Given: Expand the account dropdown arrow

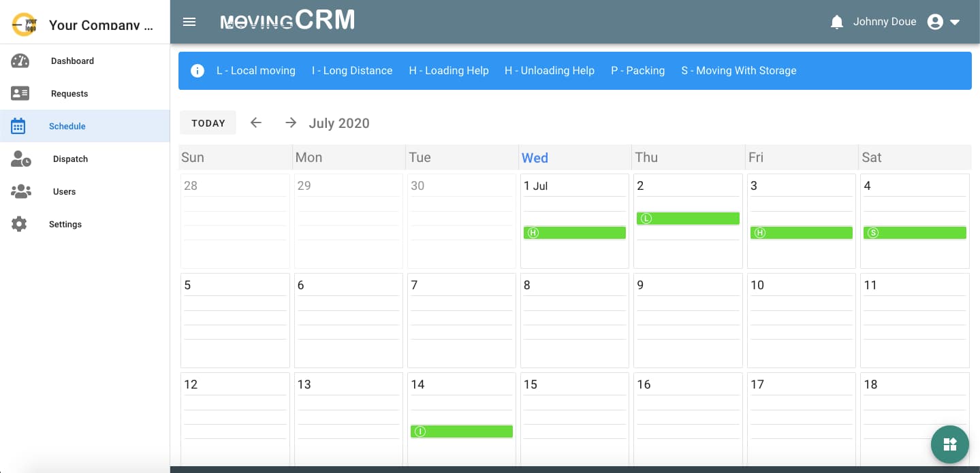Looking at the screenshot, I should tap(955, 22).
